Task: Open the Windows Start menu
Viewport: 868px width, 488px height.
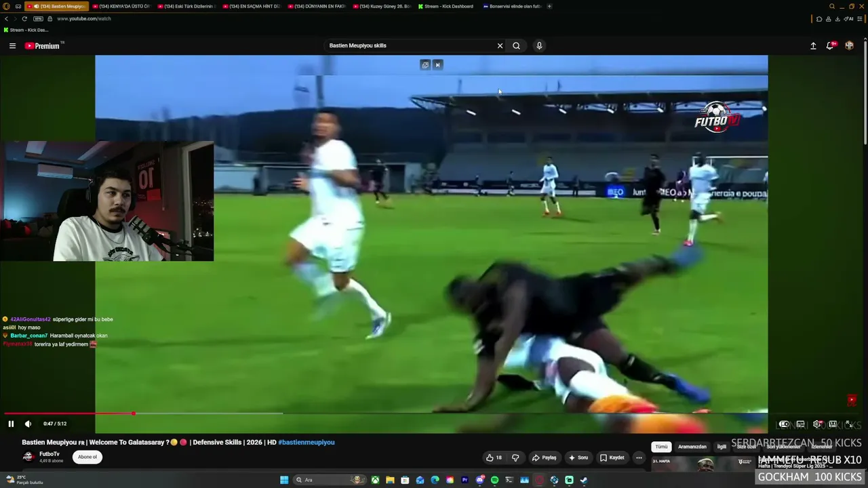Action: tap(284, 480)
